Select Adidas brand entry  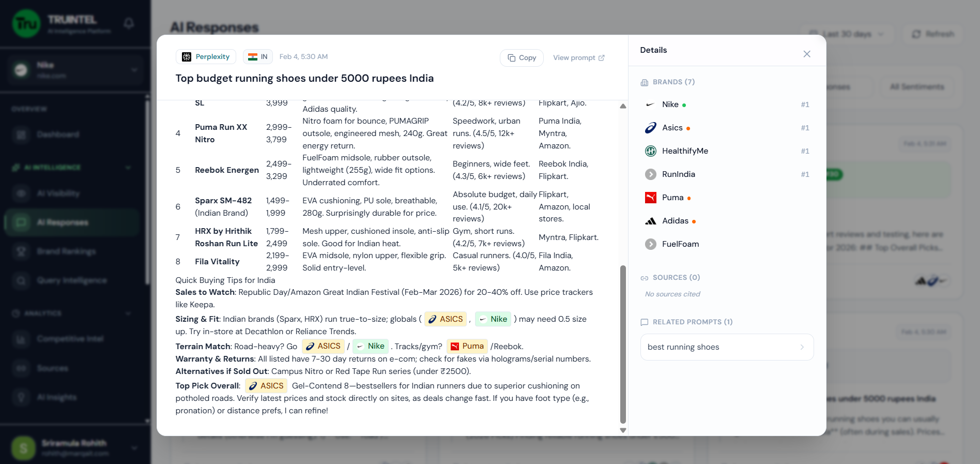[675, 221]
